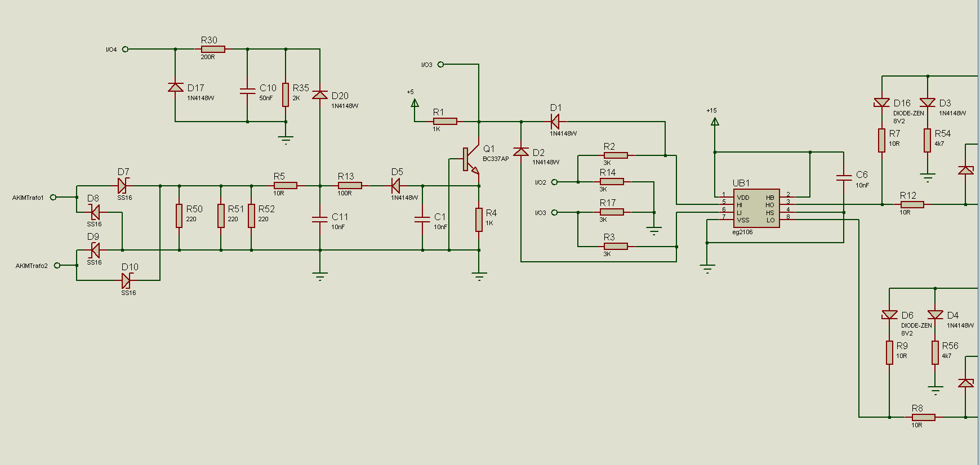Select resistor R8 10R
The image size is (980, 465).
[x=923, y=417]
